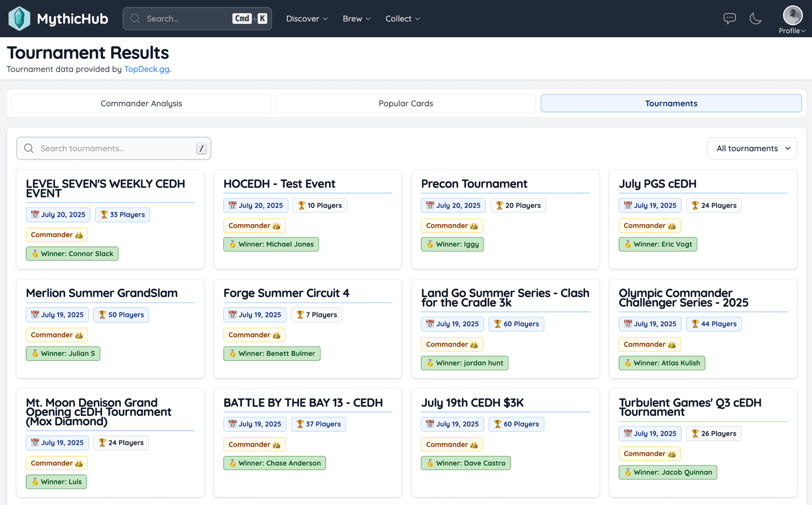Viewport: 812px width, 505px height.
Task: Click the medal icon on Winner: Eric Vogt
Action: click(628, 244)
